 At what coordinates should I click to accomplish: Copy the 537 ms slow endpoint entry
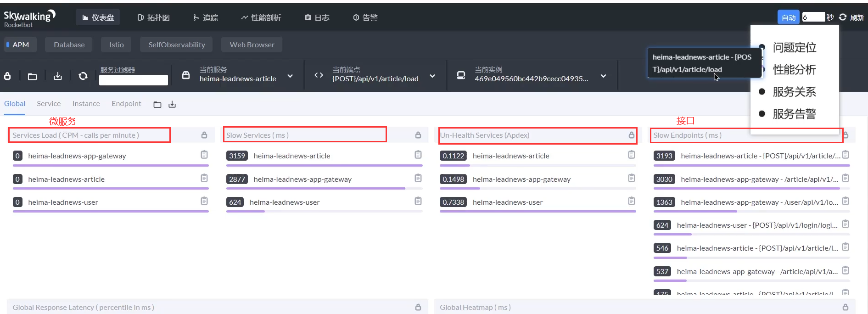tap(846, 270)
